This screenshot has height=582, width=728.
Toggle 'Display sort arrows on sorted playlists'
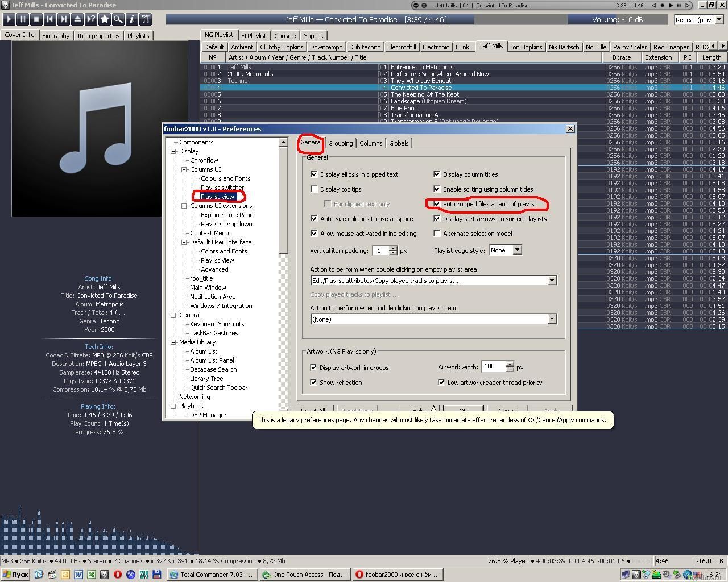pos(437,219)
